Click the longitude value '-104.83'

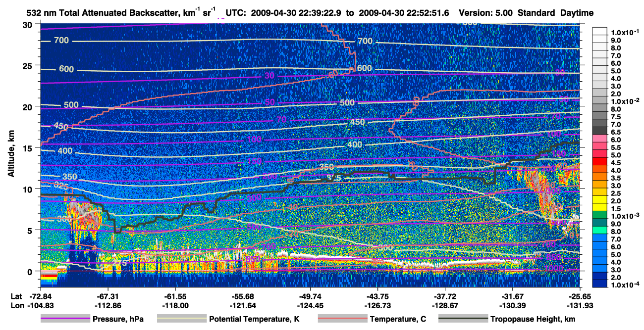tap(41, 306)
